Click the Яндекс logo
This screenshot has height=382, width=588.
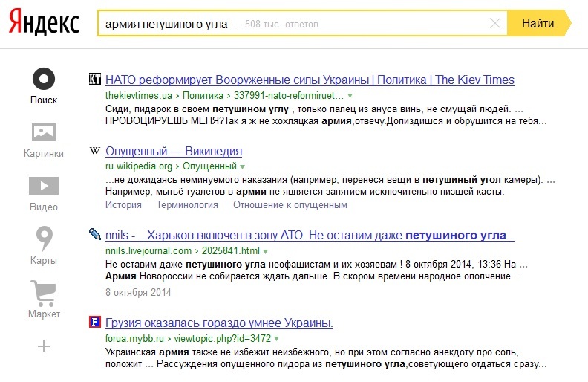[x=44, y=23]
